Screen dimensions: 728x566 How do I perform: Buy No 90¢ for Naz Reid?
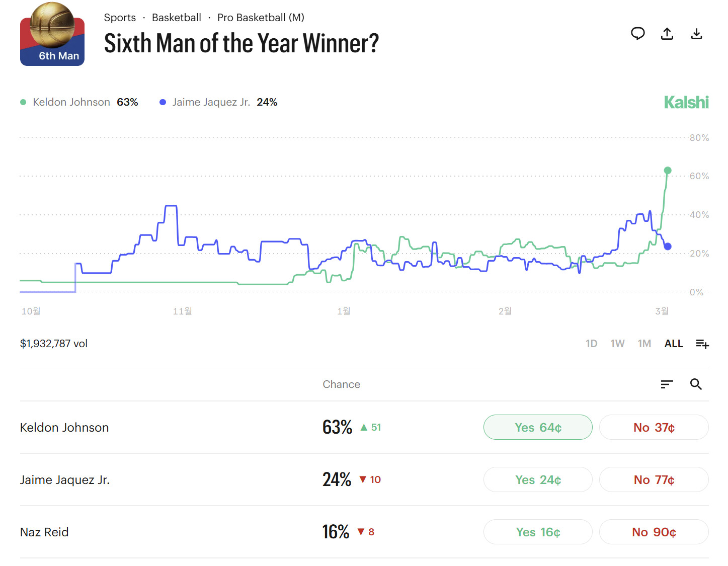coord(654,532)
